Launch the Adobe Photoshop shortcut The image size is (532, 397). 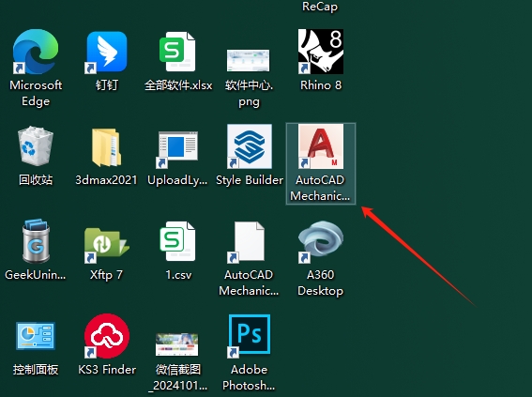(x=250, y=336)
